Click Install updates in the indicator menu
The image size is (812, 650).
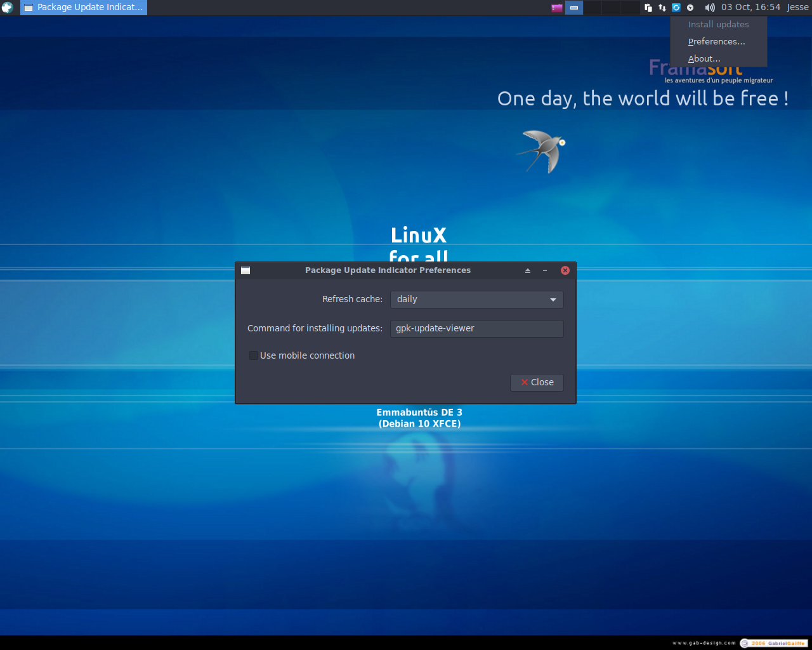(719, 24)
